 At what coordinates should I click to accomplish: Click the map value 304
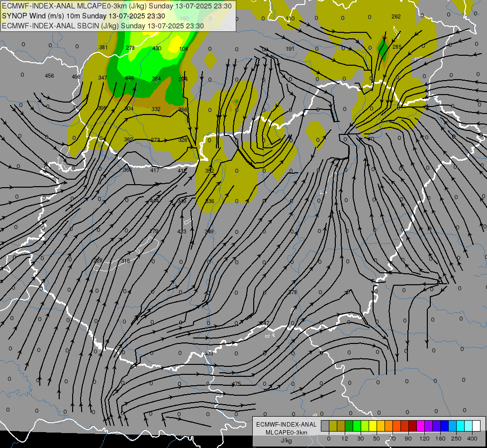(129, 109)
